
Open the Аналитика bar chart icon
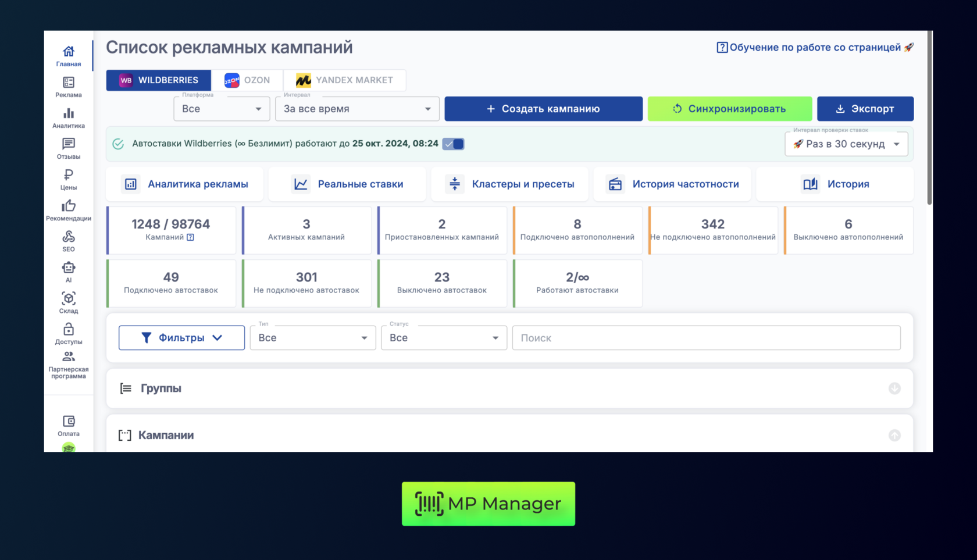tap(69, 114)
